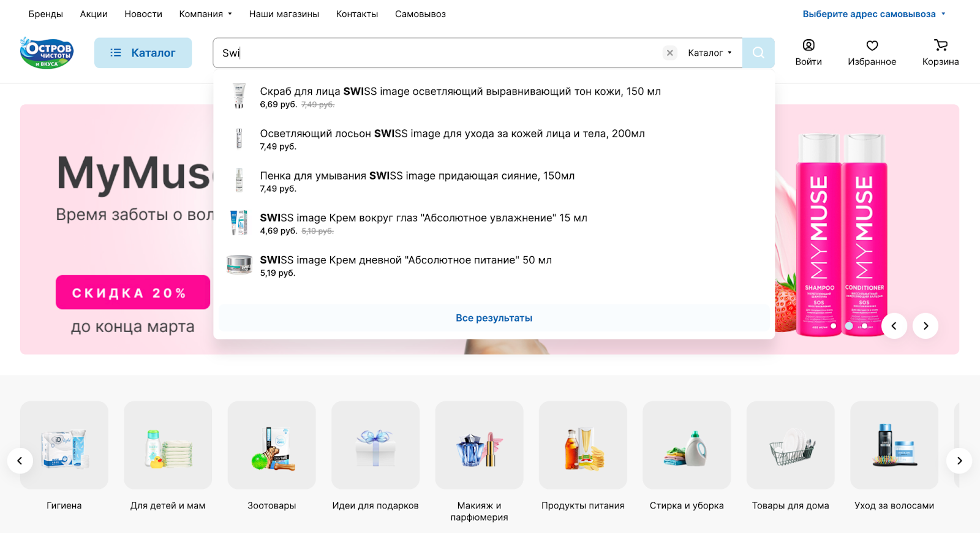
Task: Open the Для детей и мам category icon
Action: coord(168,445)
